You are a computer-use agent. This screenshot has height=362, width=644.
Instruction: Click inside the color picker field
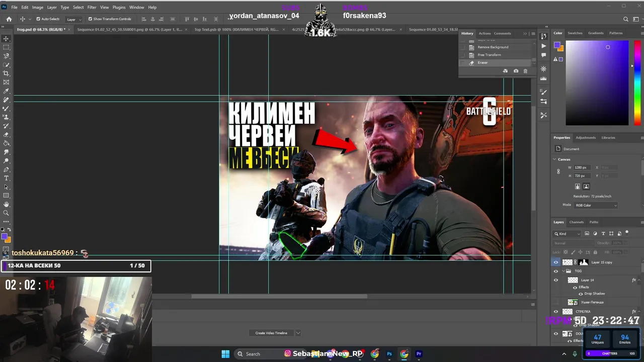pos(597,83)
